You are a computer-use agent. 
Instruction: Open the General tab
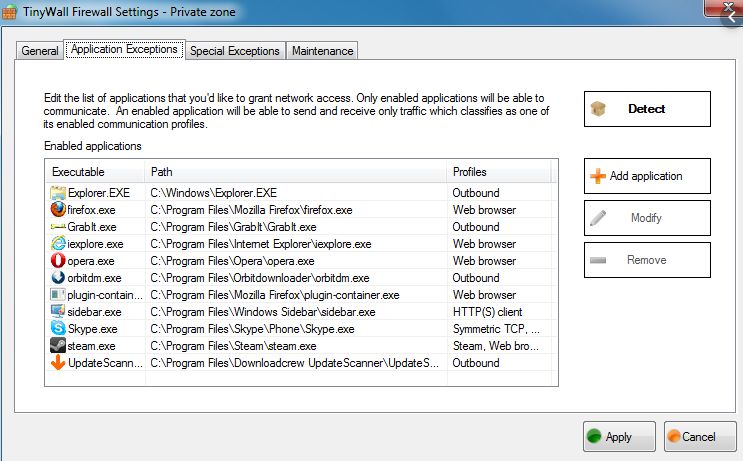coord(40,51)
